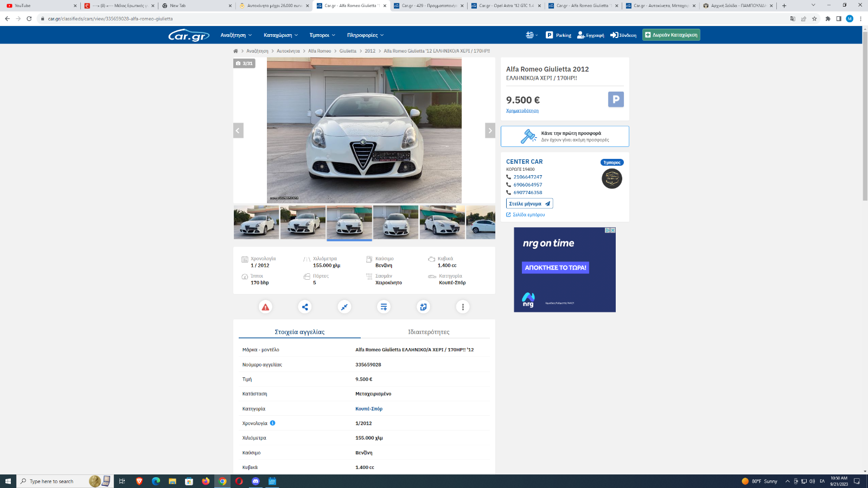
Task: Click ΑΠΟΚΤΗΣΕ ΤΟ ΤΩΡΑ in nrg ad
Action: pos(556,267)
